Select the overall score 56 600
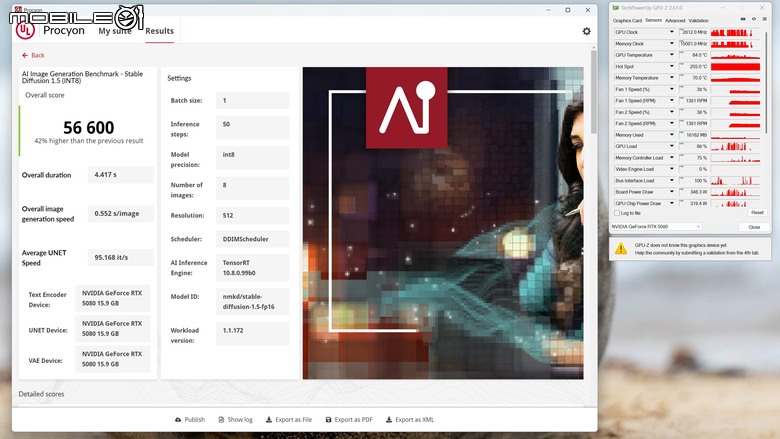Image resolution: width=780 pixels, height=439 pixels. pos(89,128)
